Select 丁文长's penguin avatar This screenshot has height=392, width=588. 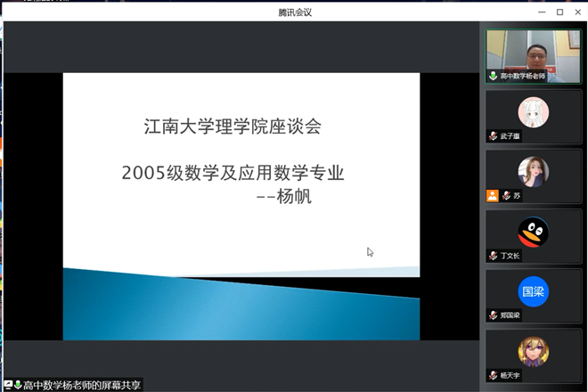pos(533,232)
